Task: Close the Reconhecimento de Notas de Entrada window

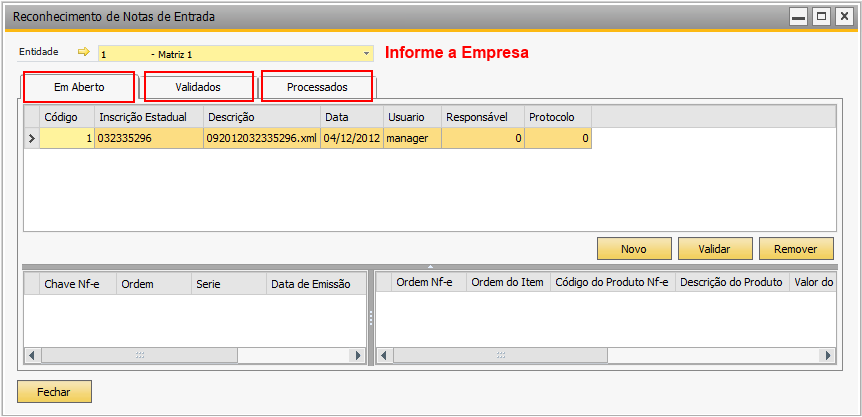Action: [x=843, y=17]
